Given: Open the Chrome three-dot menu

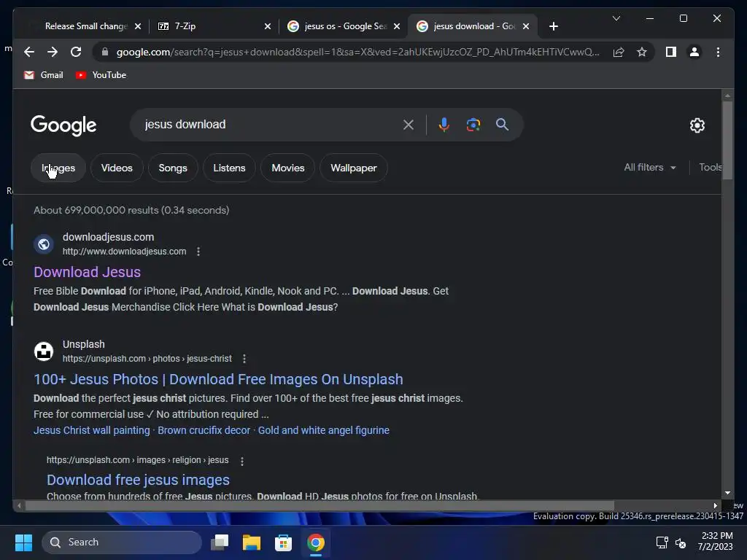Looking at the screenshot, I should pyautogui.click(x=718, y=52).
